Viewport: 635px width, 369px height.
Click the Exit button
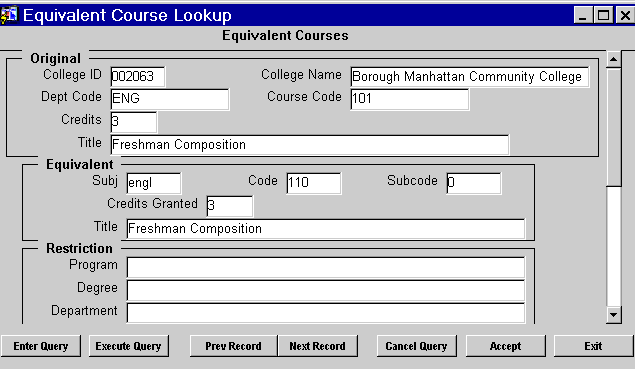point(593,346)
